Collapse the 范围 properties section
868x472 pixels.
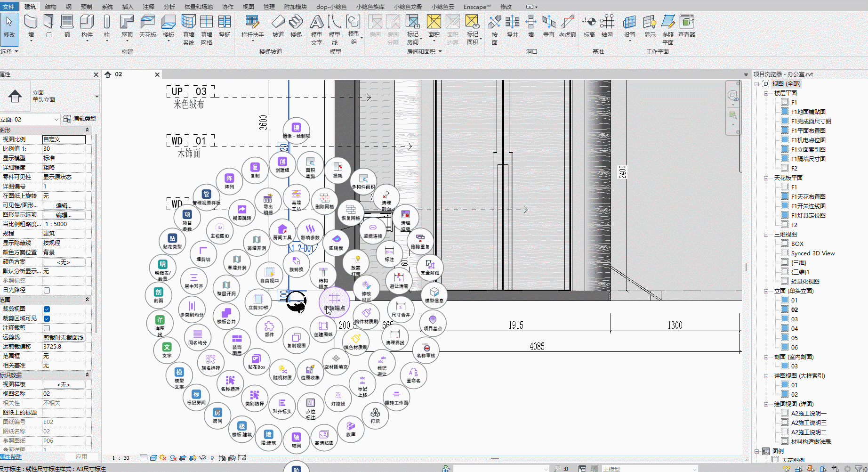click(x=87, y=300)
